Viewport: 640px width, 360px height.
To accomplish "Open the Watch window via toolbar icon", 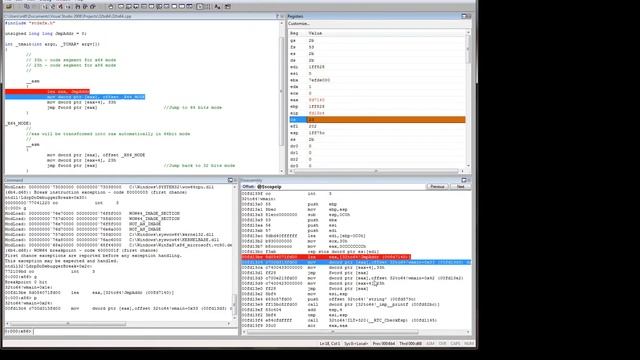I will (128, 7).
